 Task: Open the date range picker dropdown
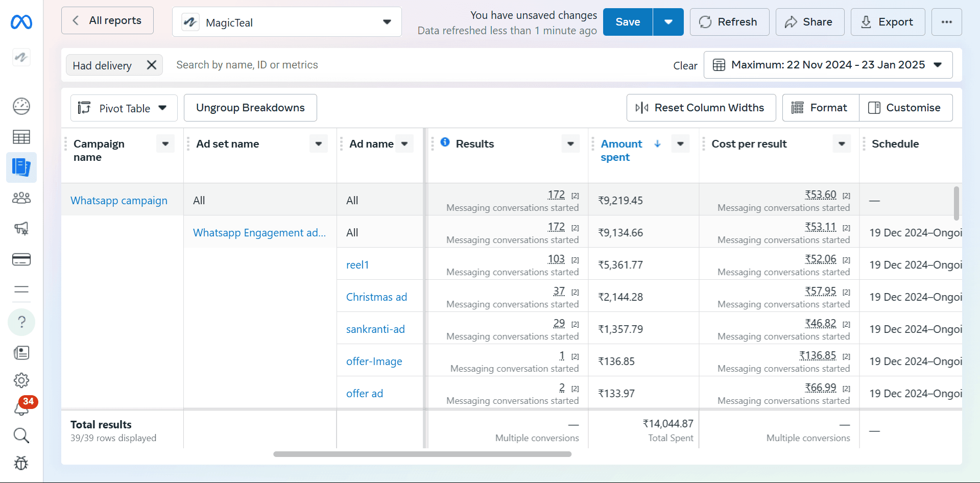coord(828,65)
